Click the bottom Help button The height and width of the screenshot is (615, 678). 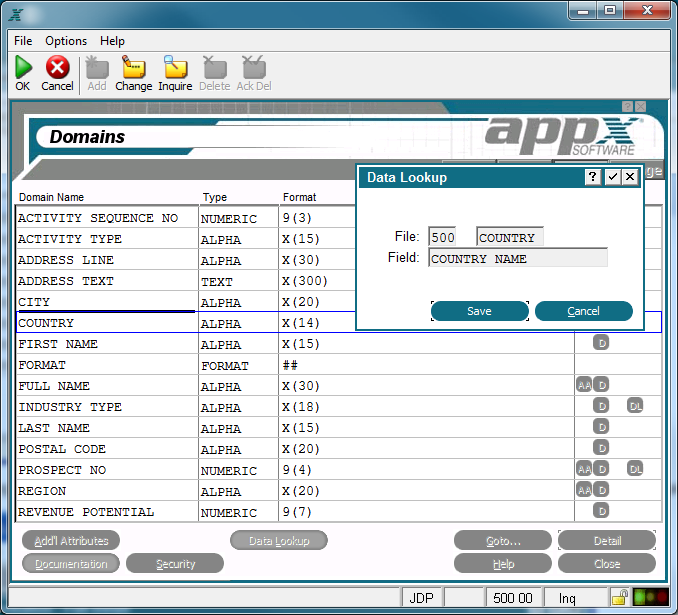(503, 564)
